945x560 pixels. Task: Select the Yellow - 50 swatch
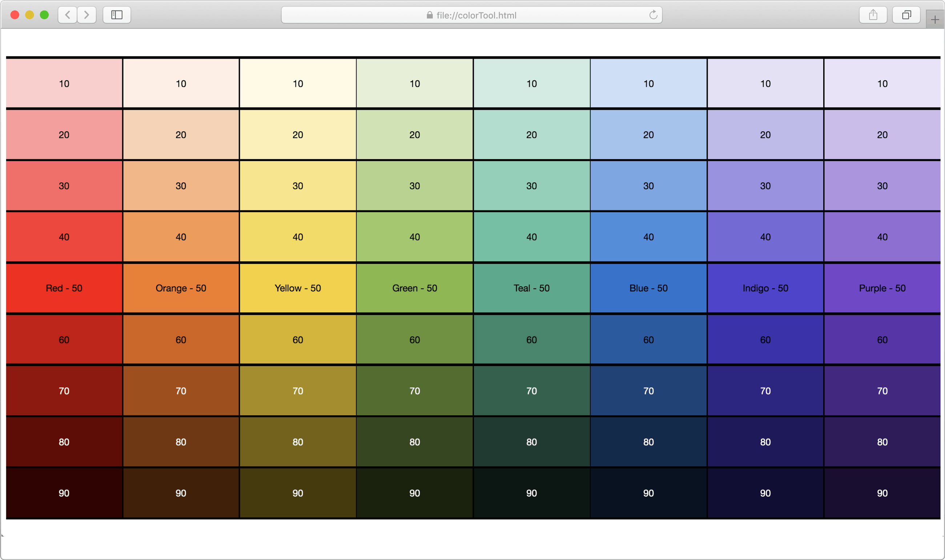tap(297, 288)
